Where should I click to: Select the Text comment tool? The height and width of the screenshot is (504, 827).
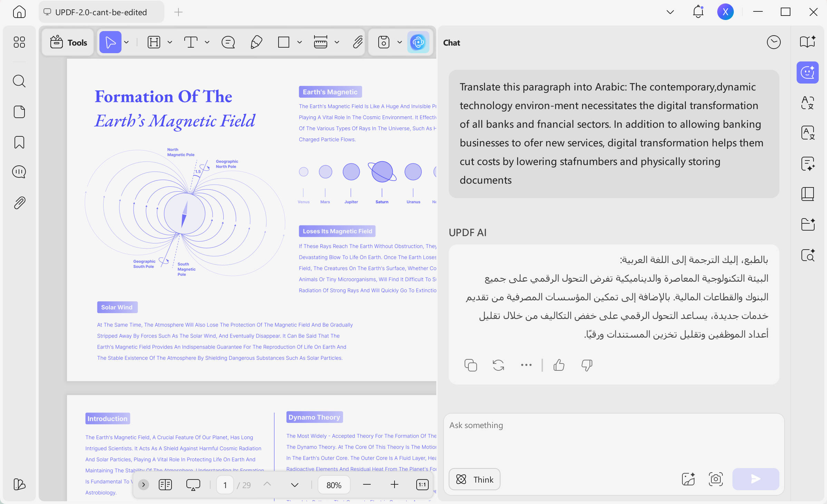point(191,42)
